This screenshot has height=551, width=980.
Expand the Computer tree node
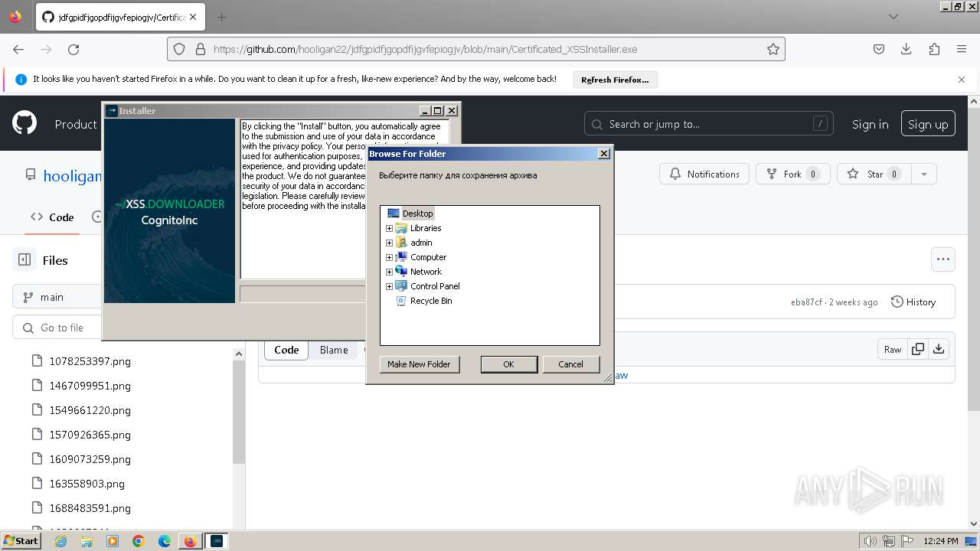389,257
